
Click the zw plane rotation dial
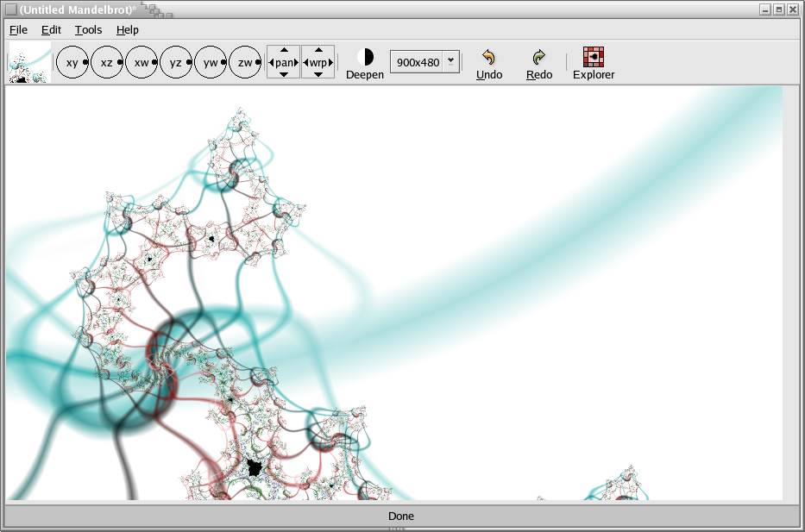245,63
